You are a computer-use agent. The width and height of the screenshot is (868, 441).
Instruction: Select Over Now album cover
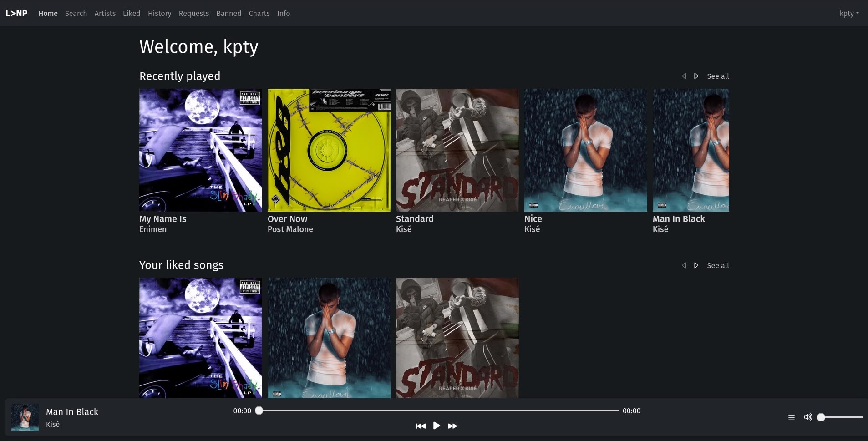[329, 150]
